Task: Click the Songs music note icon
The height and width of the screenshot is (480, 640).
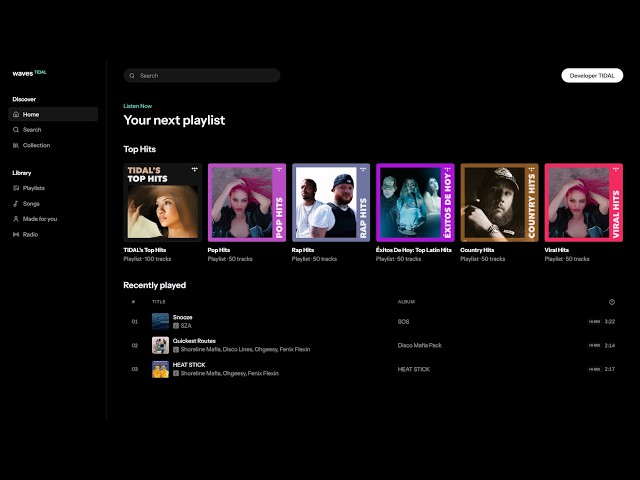Action: 16,204
